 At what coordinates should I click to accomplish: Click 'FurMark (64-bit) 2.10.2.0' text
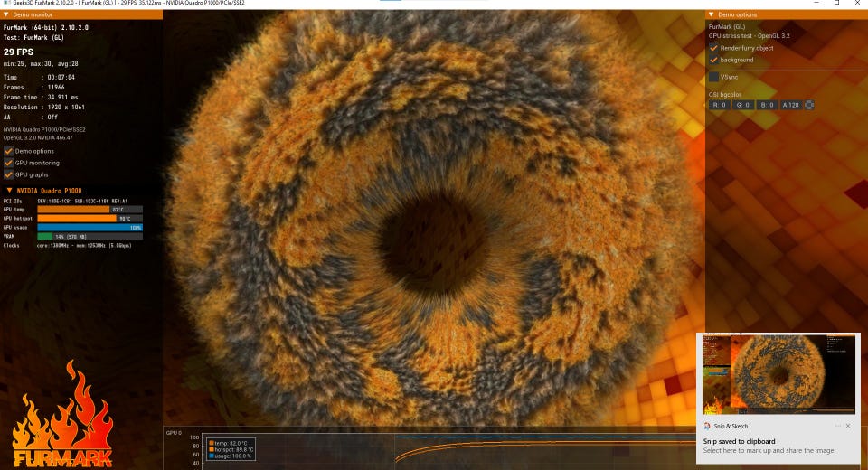46,27
